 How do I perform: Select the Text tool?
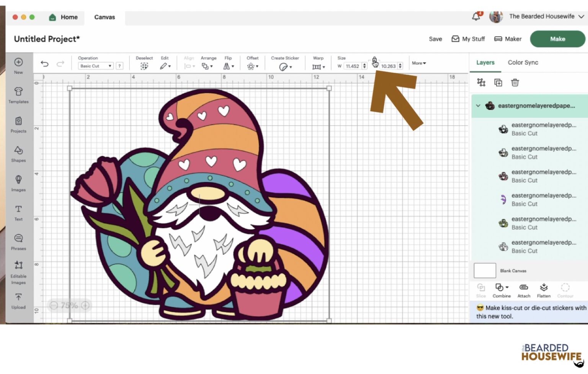coord(18,212)
